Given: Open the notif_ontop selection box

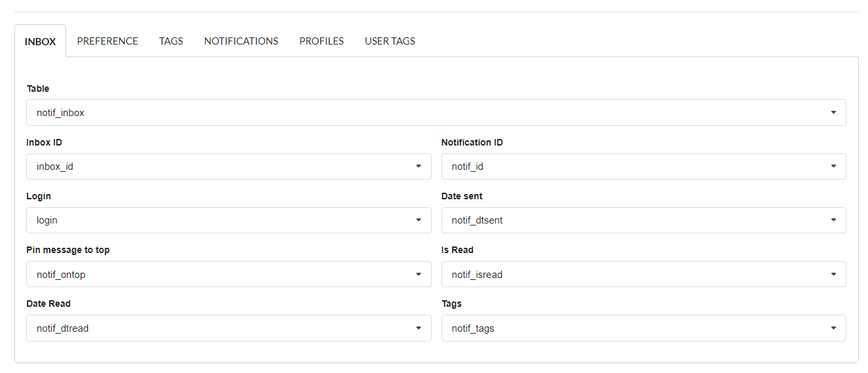Looking at the screenshot, I should (228, 275).
